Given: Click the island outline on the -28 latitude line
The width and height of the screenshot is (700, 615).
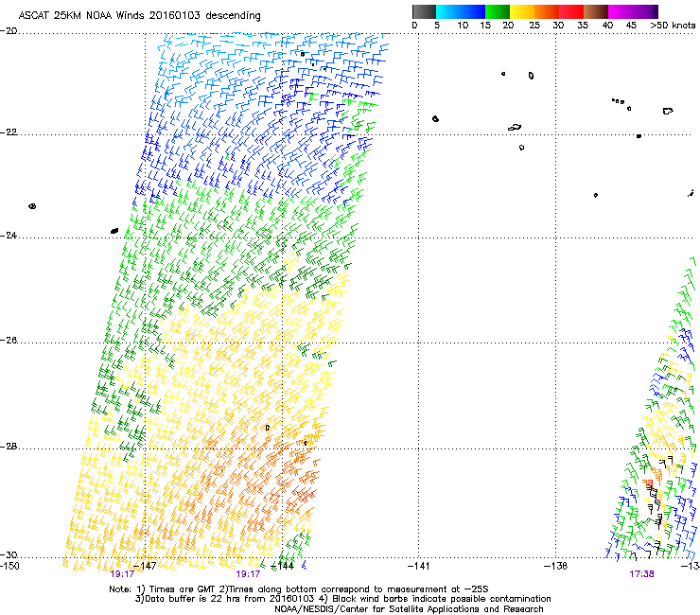Looking at the screenshot, I should click(306, 443).
